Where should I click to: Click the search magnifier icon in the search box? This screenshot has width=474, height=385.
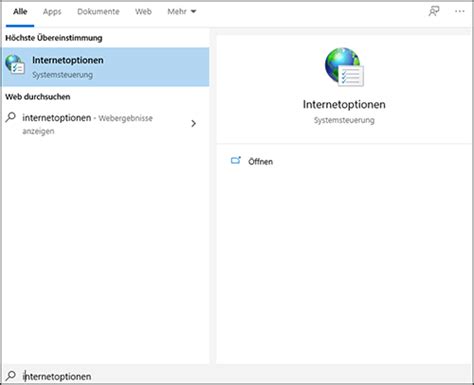point(11,376)
